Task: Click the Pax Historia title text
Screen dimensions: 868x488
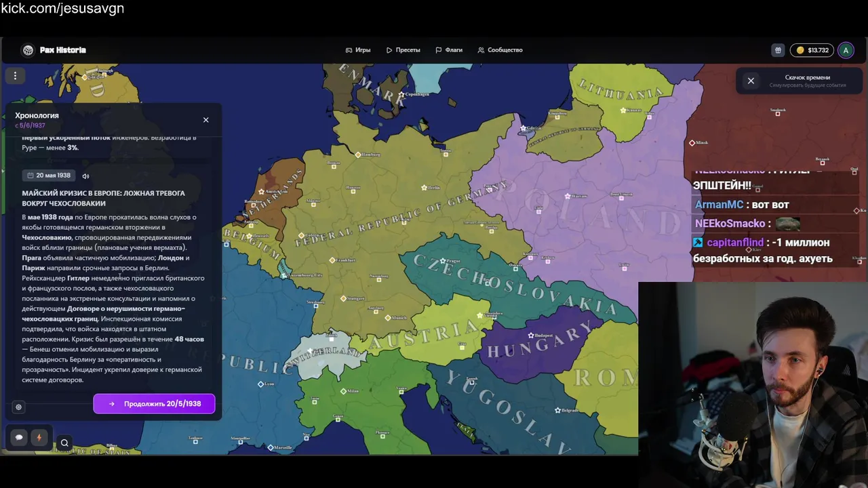Action: coord(62,50)
